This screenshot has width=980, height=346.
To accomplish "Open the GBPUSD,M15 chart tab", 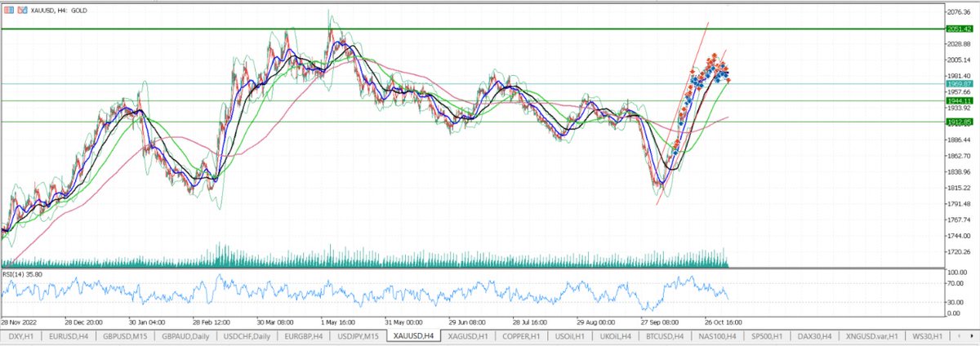I will click(x=125, y=336).
